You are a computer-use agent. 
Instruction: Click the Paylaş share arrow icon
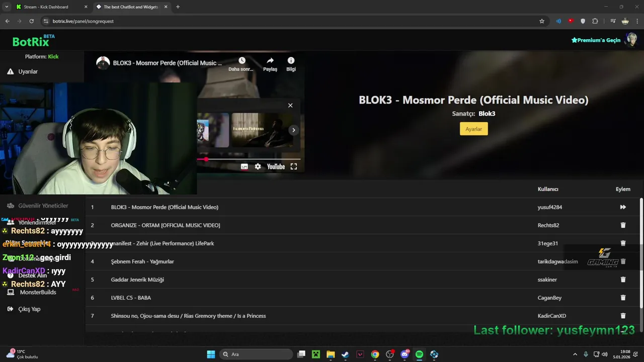[x=270, y=61]
